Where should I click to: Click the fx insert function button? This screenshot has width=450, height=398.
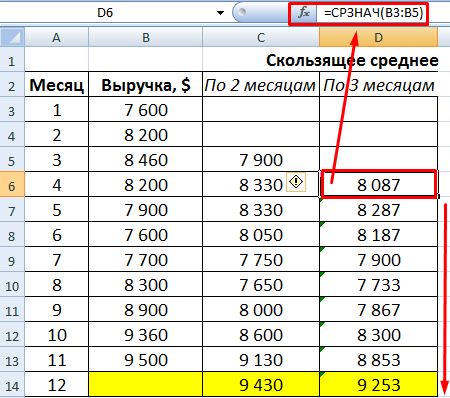pos(303,13)
